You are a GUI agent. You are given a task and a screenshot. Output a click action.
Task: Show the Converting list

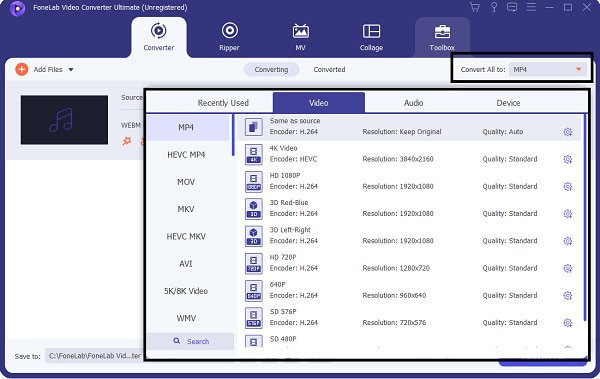coord(271,69)
